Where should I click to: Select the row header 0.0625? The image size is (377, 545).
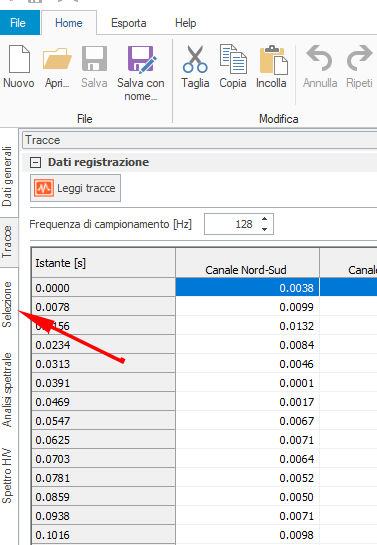(103, 440)
